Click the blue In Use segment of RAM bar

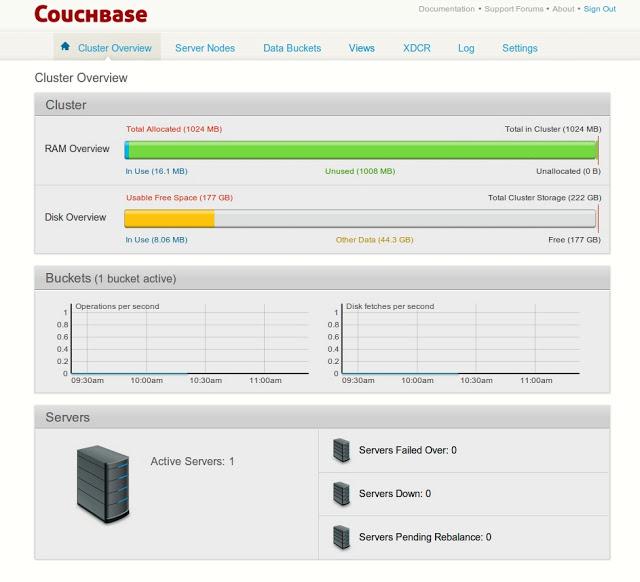coord(127,150)
